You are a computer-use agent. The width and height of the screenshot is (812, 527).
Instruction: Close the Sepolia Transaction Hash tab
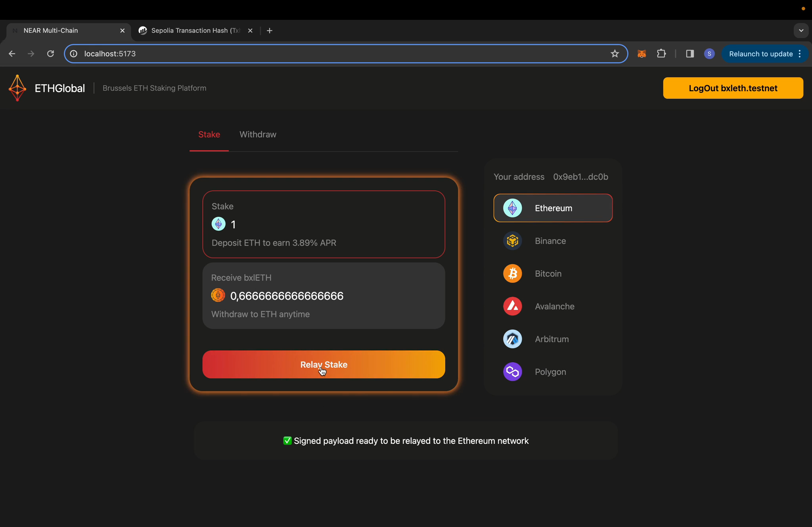coord(250,31)
